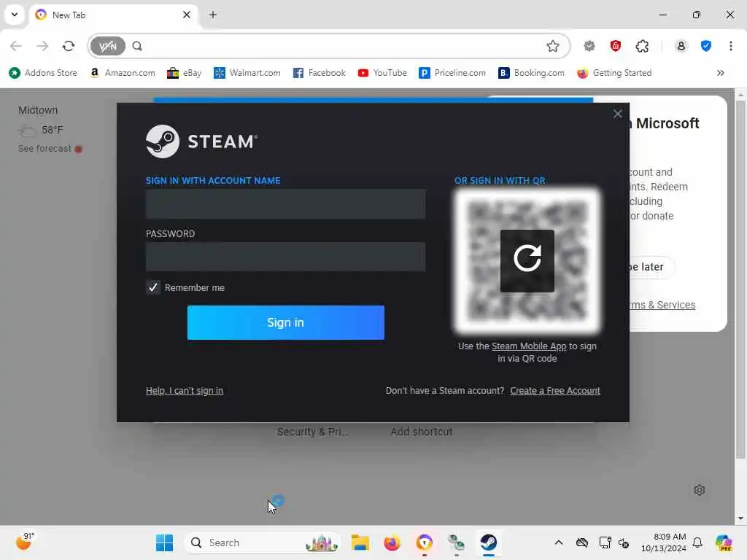747x560 pixels.
Task: Click the cloud sync tray icon
Action: 581,542
